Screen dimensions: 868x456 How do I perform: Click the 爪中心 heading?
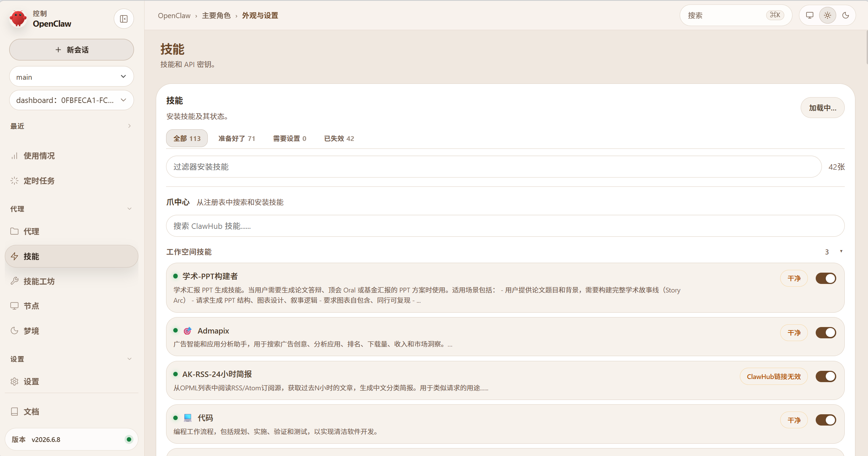(x=178, y=203)
